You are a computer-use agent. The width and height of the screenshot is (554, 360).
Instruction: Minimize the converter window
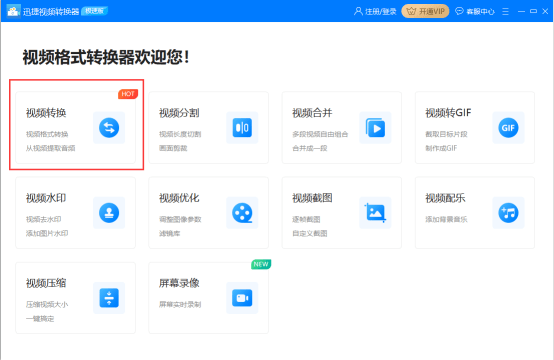521,11
